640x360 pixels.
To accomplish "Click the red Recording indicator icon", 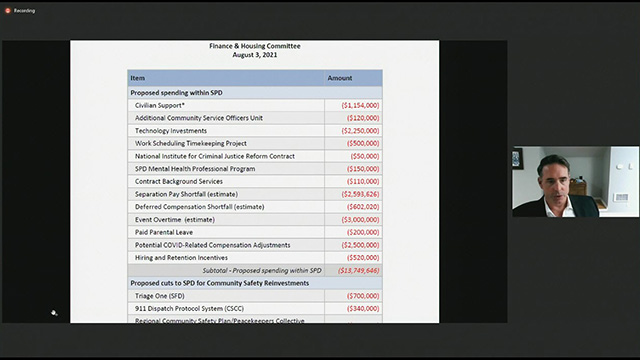I will tap(7, 11).
